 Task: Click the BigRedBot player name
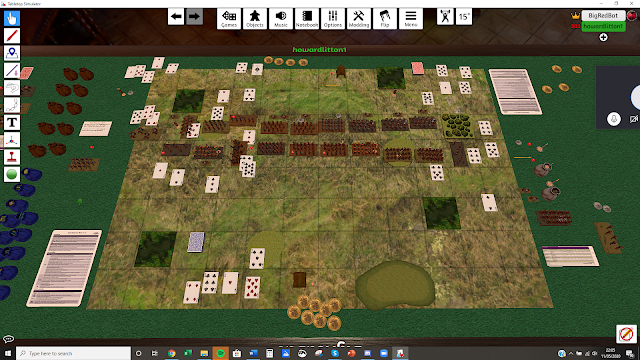pyautogui.click(x=603, y=16)
